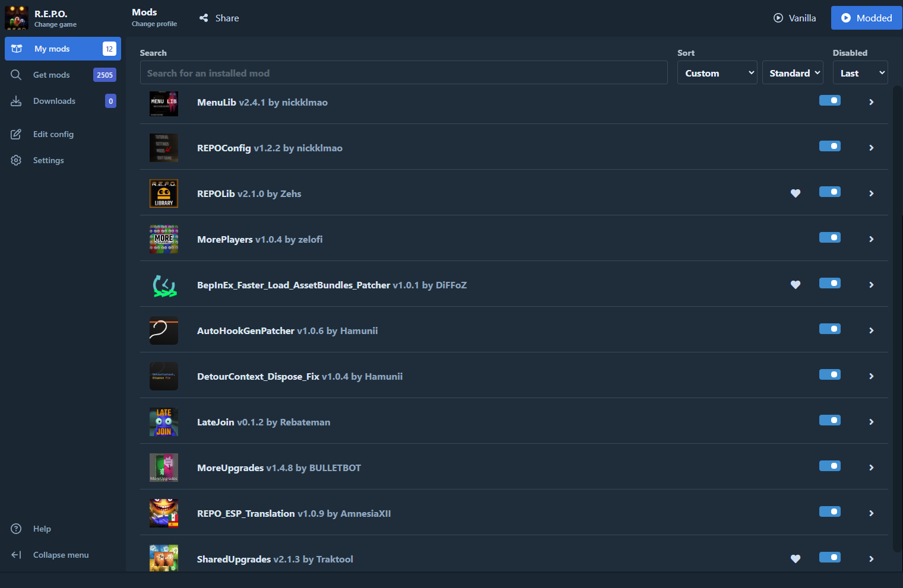Disable the AutoHookGenPatcher toggle
The width and height of the screenshot is (903, 588).
coord(830,329)
